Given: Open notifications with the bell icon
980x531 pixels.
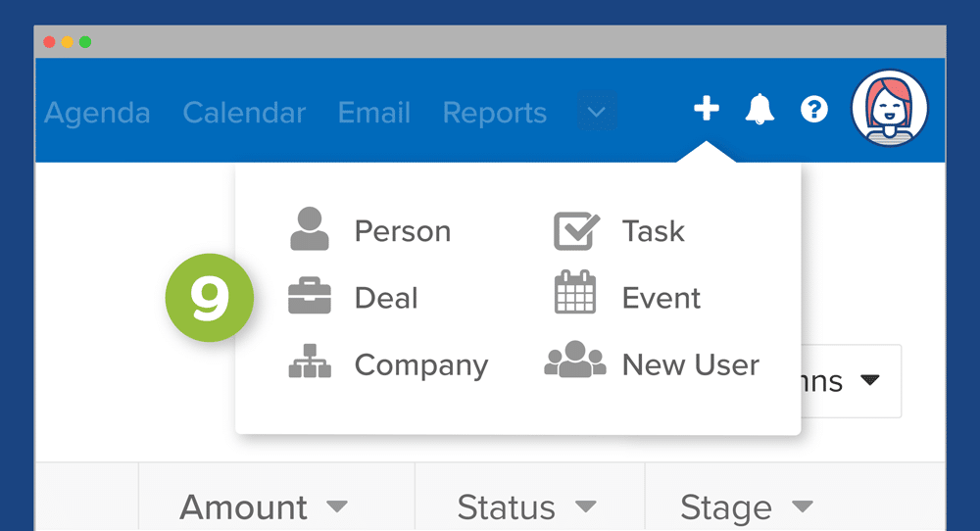Looking at the screenshot, I should pos(759,110).
